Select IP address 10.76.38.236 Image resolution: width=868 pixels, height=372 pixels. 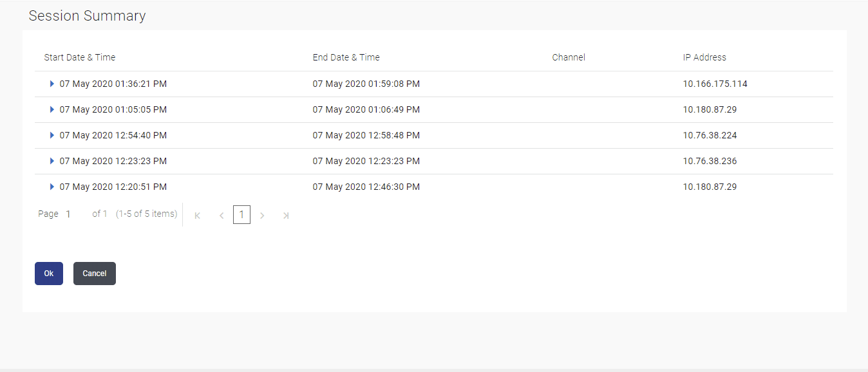(x=710, y=161)
